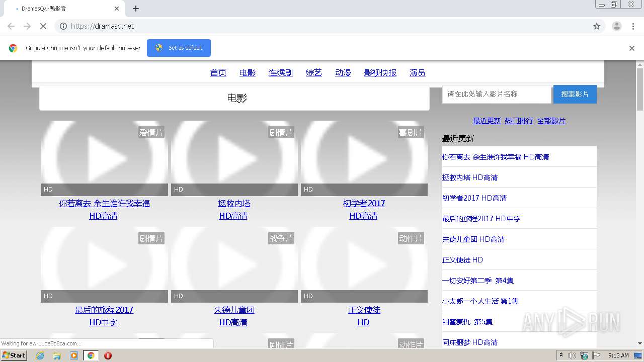
Task: Click the 战争片 genre tag
Action: tap(281, 238)
